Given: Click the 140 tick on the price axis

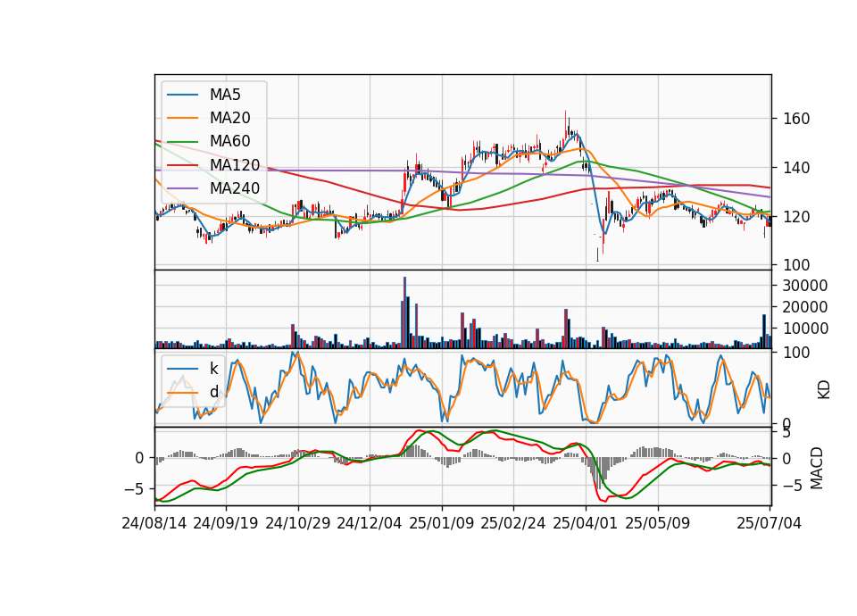Looking at the screenshot, I should [x=796, y=168].
